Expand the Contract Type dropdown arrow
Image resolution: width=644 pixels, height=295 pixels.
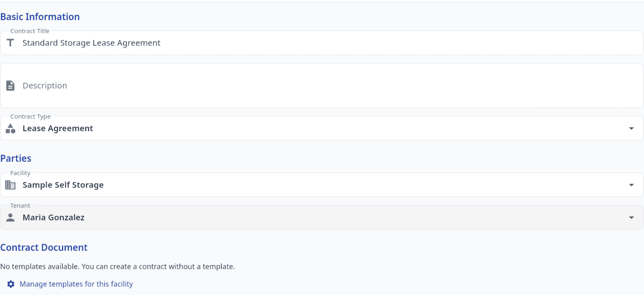(x=631, y=128)
